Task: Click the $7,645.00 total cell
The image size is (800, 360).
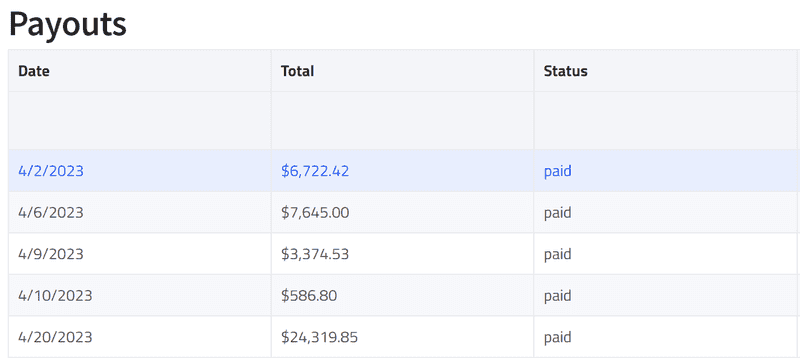Action: click(x=402, y=212)
